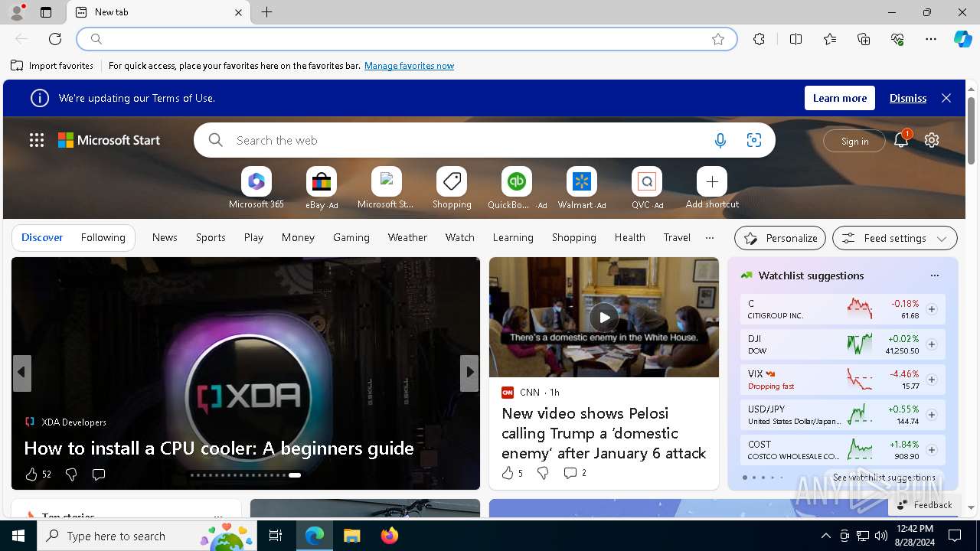Open Firefox from taskbar
980x551 pixels.
tap(390, 536)
